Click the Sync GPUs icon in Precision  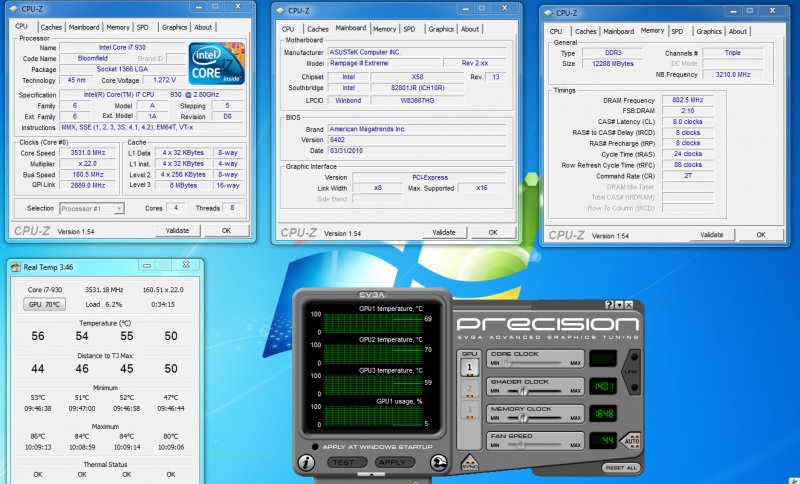(x=469, y=464)
